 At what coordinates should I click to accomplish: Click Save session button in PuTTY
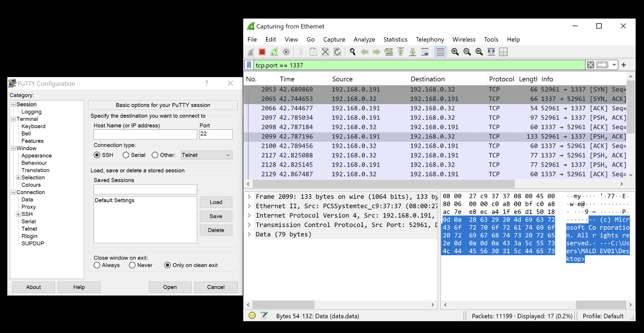[216, 216]
